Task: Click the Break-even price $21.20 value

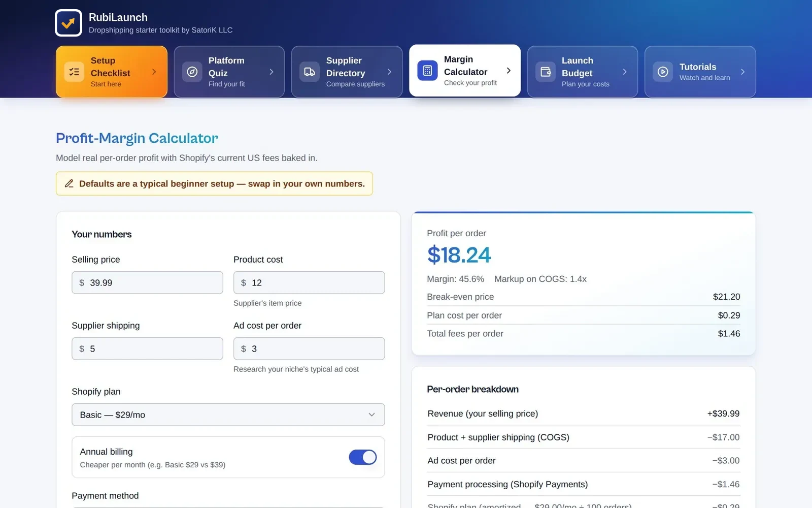Action: pos(726,297)
